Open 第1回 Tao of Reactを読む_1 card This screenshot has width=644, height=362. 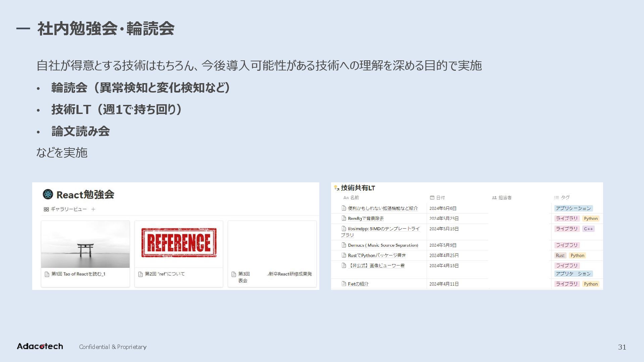point(78,274)
